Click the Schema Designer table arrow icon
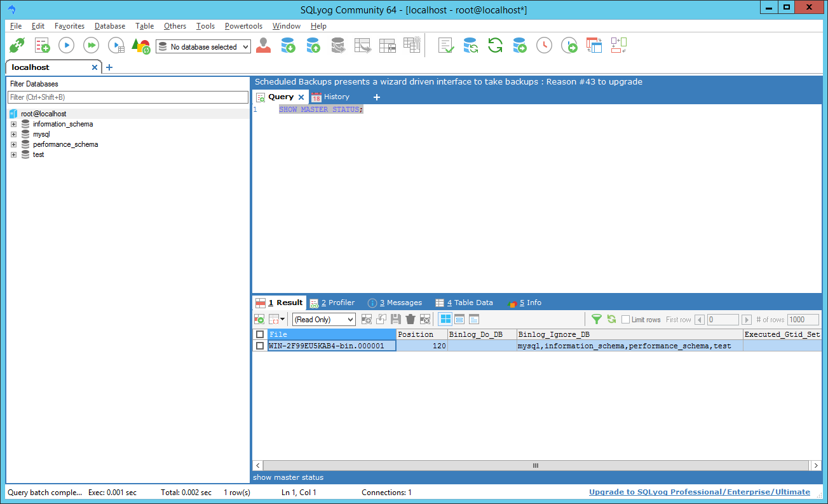This screenshot has height=504, width=828. [363, 46]
